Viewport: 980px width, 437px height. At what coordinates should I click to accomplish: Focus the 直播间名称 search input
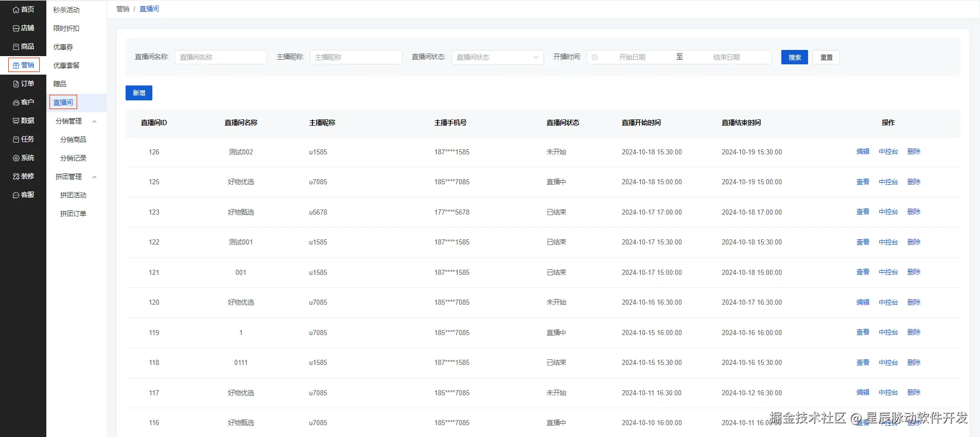[221, 57]
